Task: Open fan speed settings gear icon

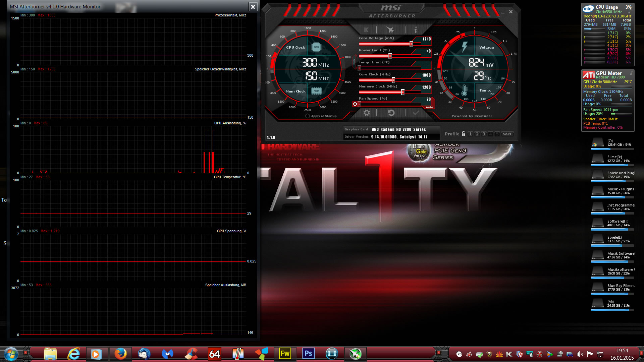Action: 355,104
